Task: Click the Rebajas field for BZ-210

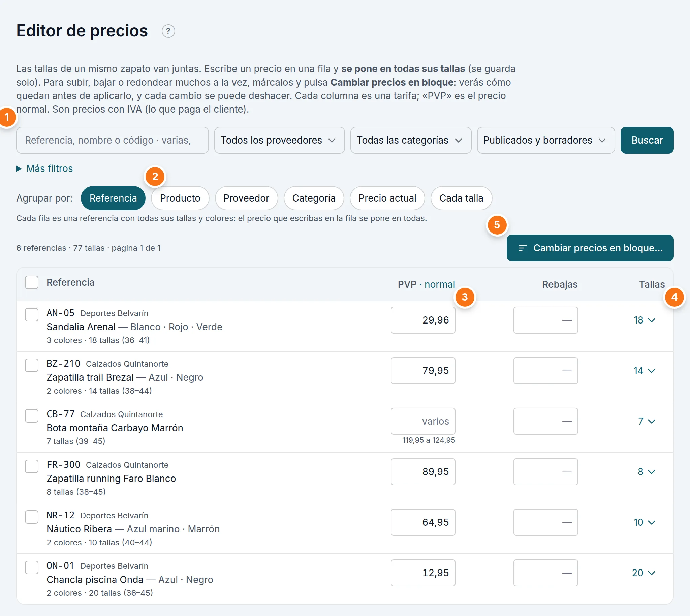Action: coord(545,371)
